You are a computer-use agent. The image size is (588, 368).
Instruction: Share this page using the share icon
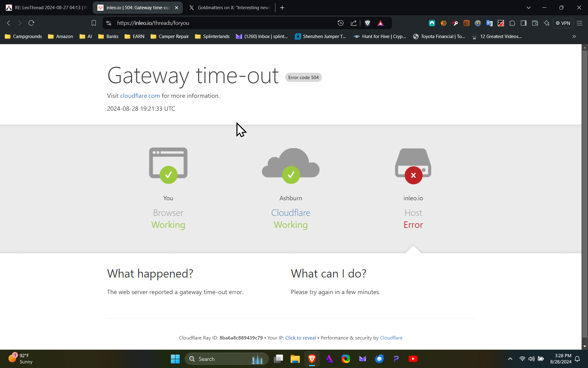[354, 23]
